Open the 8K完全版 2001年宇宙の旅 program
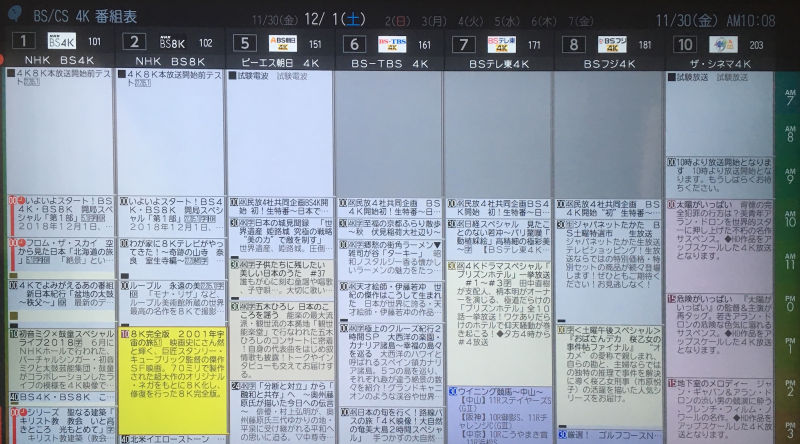Image resolution: width=800 pixels, height=444 pixels. pyautogui.click(x=172, y=380)
